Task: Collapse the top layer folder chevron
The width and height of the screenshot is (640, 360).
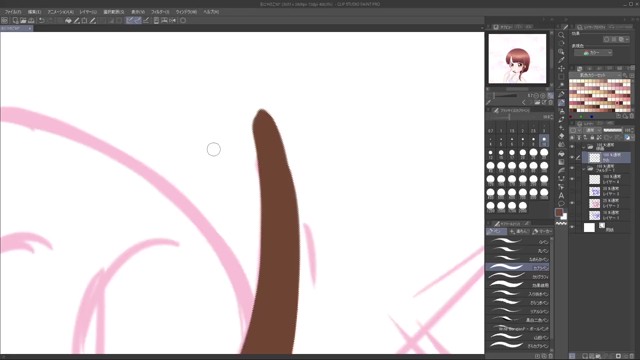Action: (584, 147)
